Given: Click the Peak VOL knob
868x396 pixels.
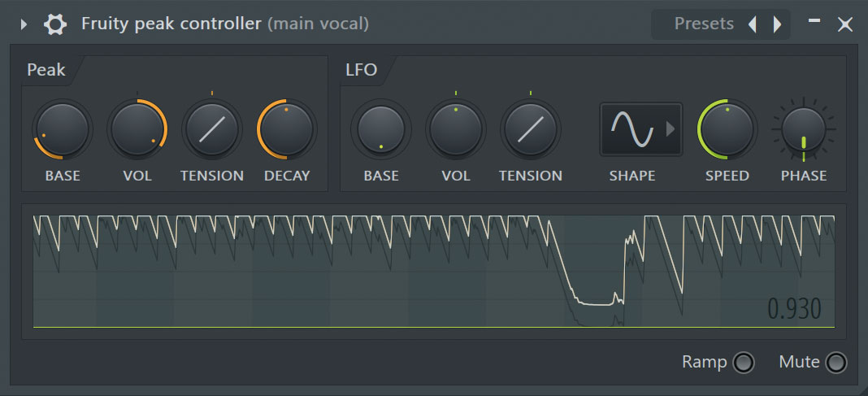Looking at the screenshot, I should (x=137, y=129).
